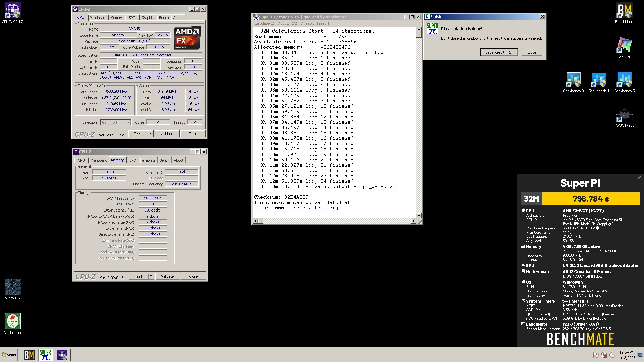
Task: Click Tools button in top CPU-Z
Action: pos(138,134)
